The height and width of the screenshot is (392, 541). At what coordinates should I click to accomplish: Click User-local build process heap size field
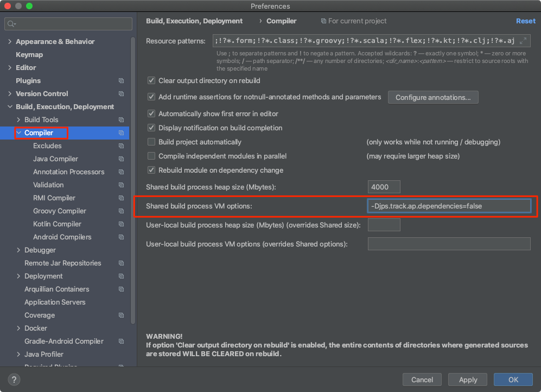tap(384, 225)
